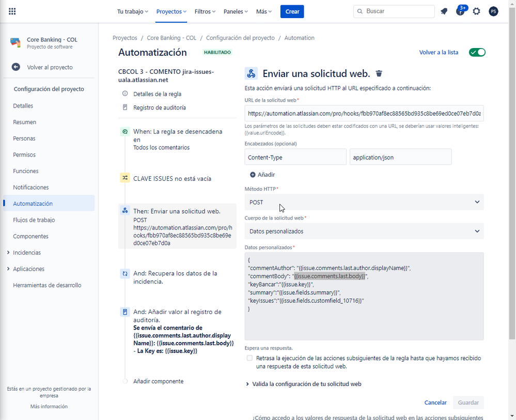Open the Proyectos menu
516x420 pixels.
click(171, 11)
